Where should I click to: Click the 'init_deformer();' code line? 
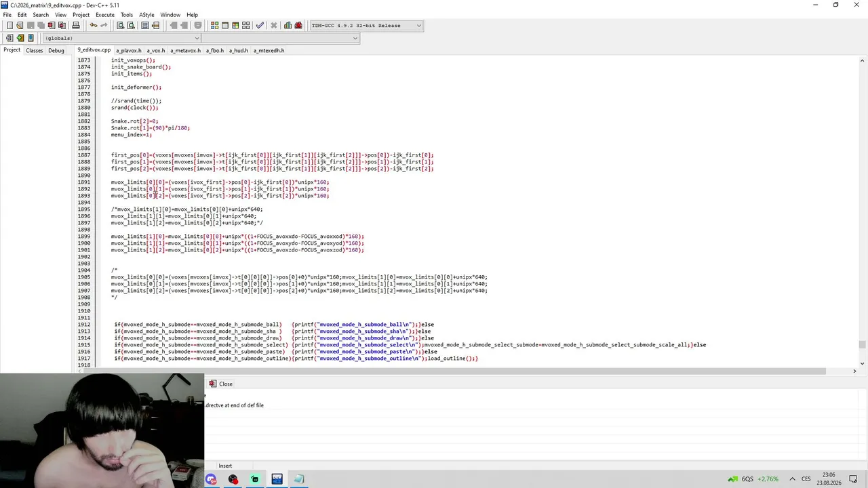point(136,87)
